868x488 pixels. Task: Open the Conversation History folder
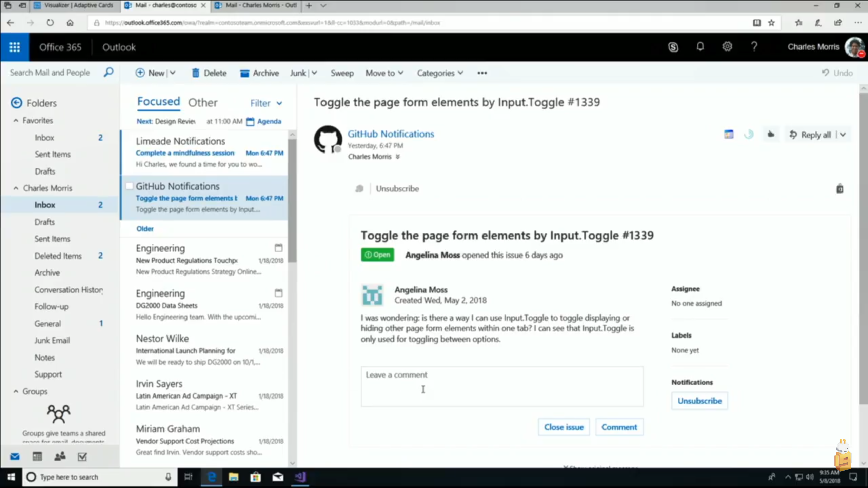[69, 290]
